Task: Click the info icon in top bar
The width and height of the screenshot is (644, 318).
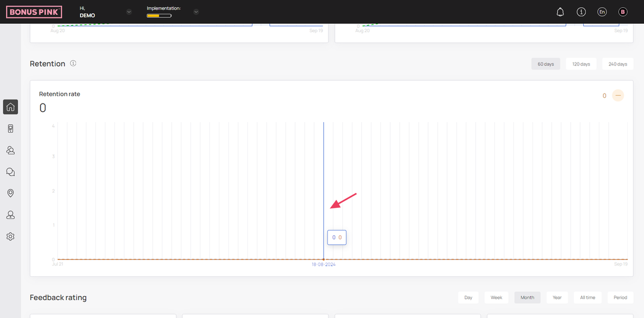Action: (581, 12)
